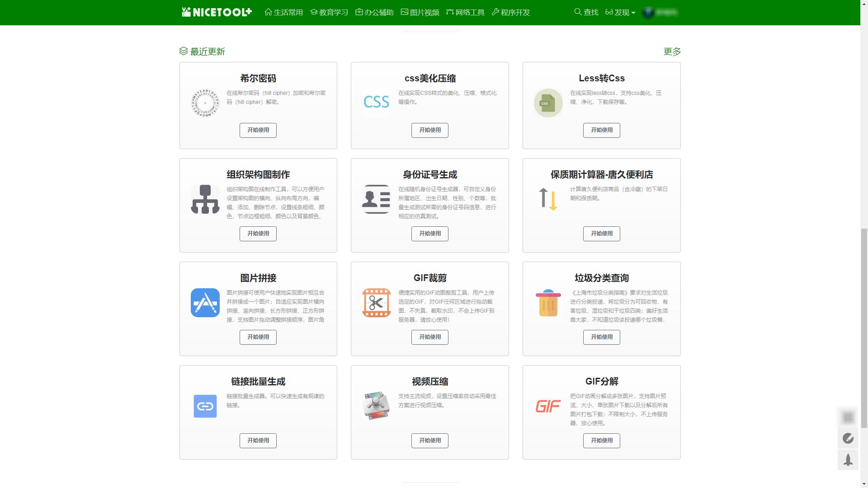Click the rocket icon to return to top
The width and height of the screenshot is (868, 488).
coord(848,460)
